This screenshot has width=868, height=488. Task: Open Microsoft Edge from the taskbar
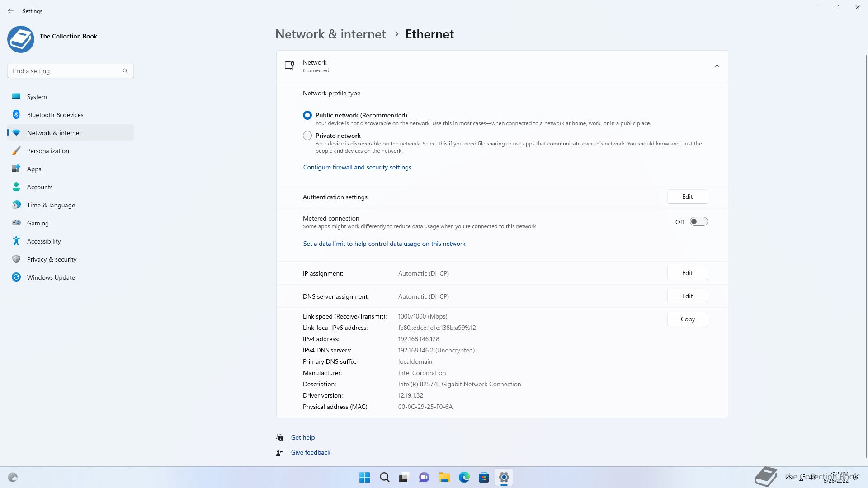coord(464,477)
